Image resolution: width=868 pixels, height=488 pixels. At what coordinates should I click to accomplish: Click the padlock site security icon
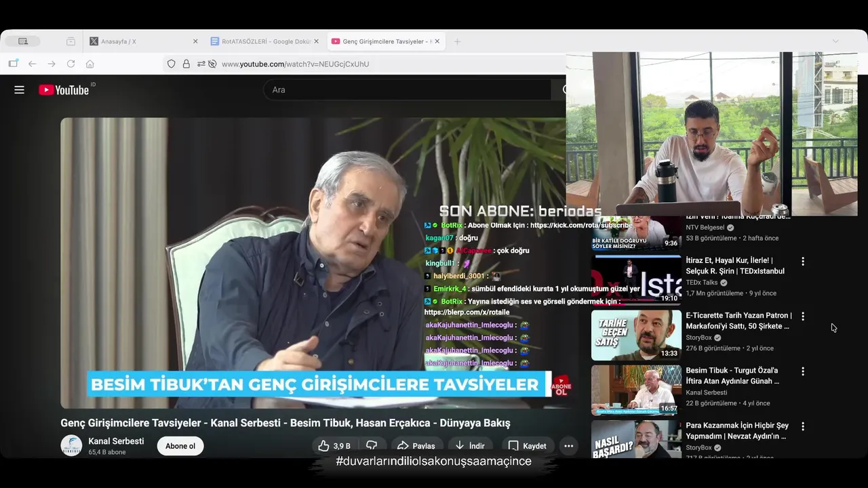pyautogui.click(x=186, y=64)
